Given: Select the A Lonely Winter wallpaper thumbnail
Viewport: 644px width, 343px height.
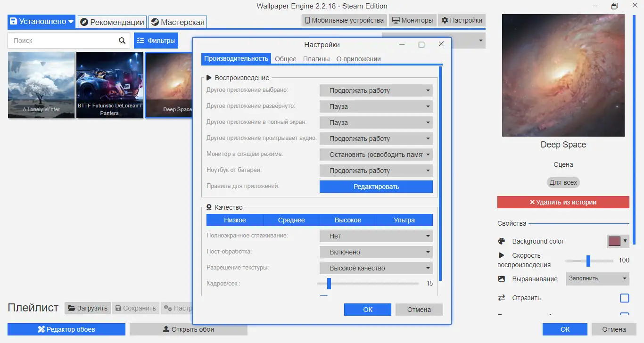Looking at the screenshot, I should point(41,85).
